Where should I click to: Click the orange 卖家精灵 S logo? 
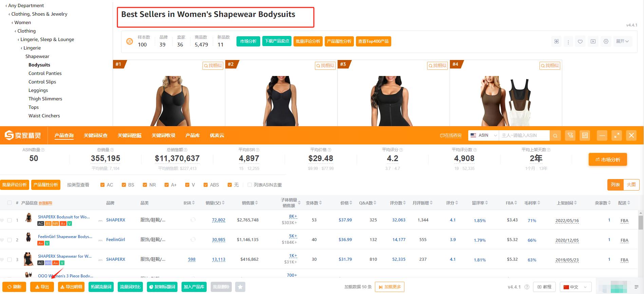[22, 135]
